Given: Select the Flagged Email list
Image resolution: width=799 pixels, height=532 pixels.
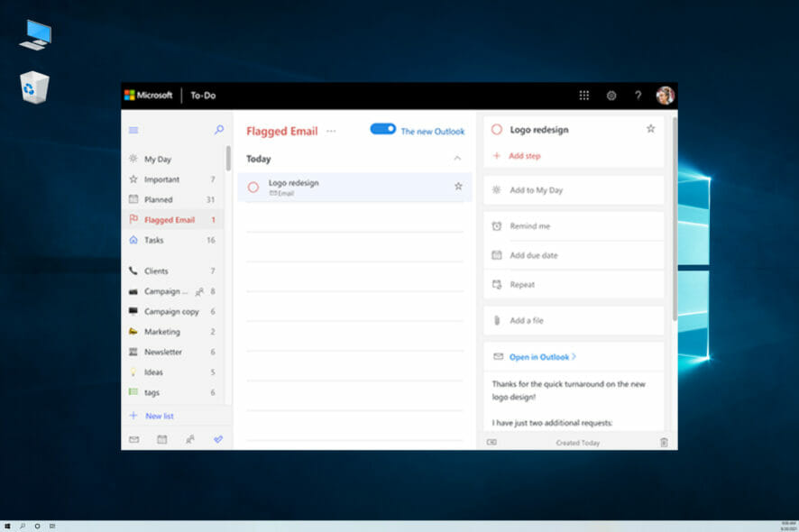Looking at the screenshot, I should click(172, 220).
